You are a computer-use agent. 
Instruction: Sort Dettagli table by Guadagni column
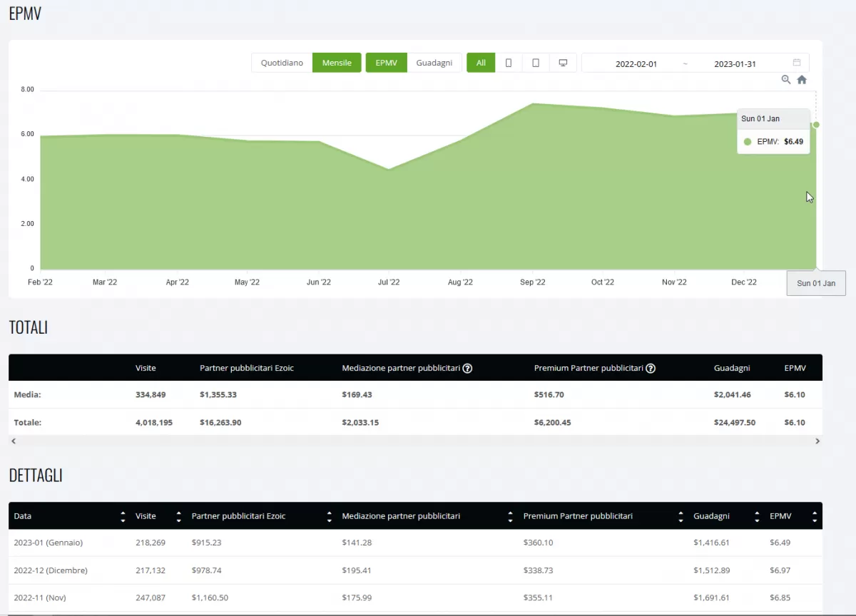[757, 516]
